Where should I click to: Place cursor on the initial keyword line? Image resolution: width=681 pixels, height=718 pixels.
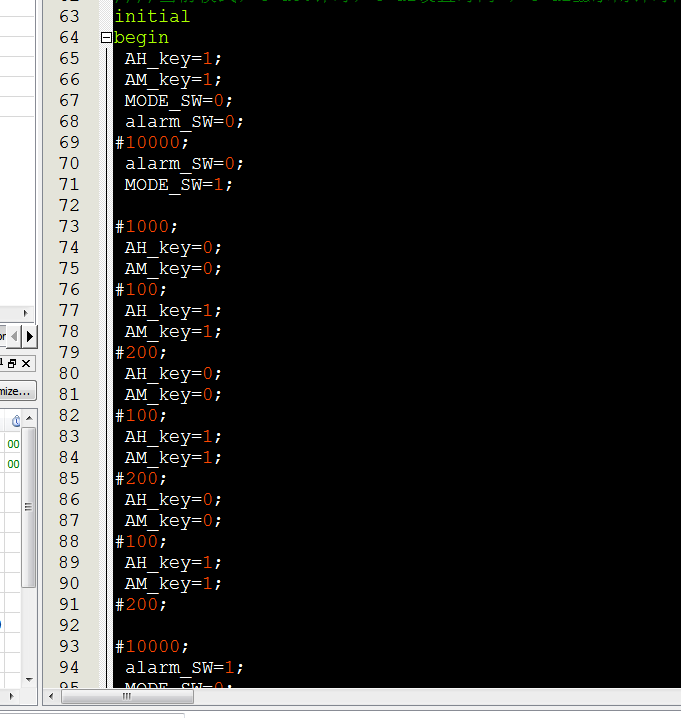pyautogui.click(x=152, y=16)
